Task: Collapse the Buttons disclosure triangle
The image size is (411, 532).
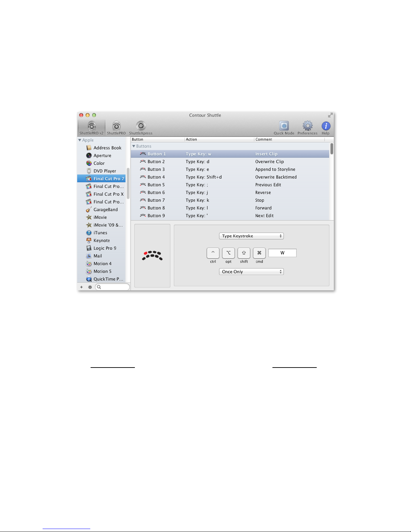Action: (134, 146)
